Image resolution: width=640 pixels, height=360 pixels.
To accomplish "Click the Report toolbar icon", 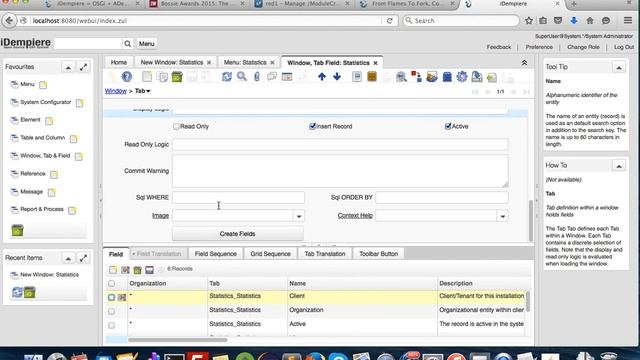I will 357,76.
